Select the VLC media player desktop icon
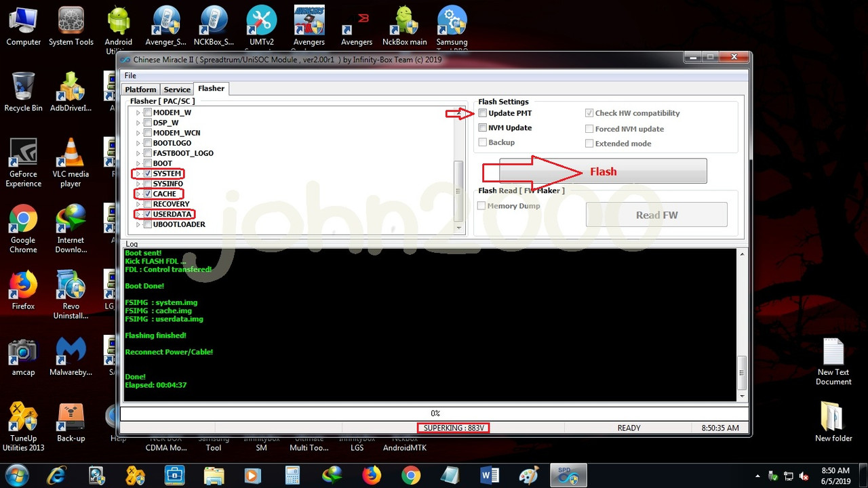The image size is (868, 488). [x=71, y=163]
